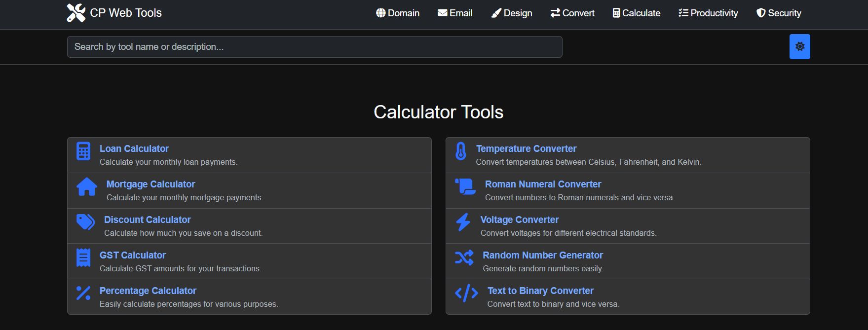Open the Convert menu in navigation bar

tap(572, 13)
